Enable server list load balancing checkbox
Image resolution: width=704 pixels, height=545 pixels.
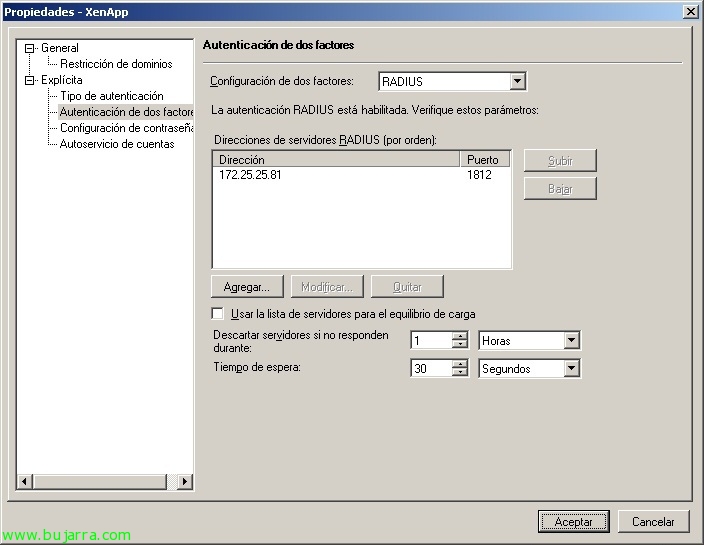(x=217, y=313)
